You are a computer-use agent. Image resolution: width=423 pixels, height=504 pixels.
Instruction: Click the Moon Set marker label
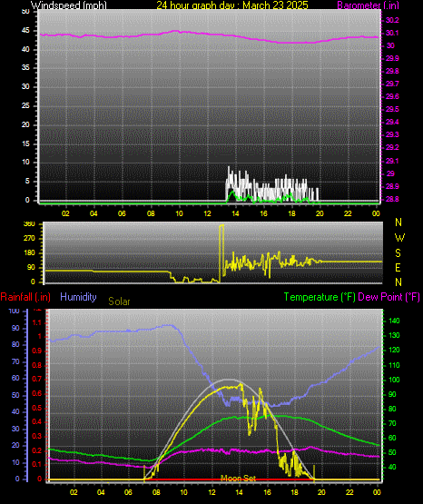pos(238,479)
